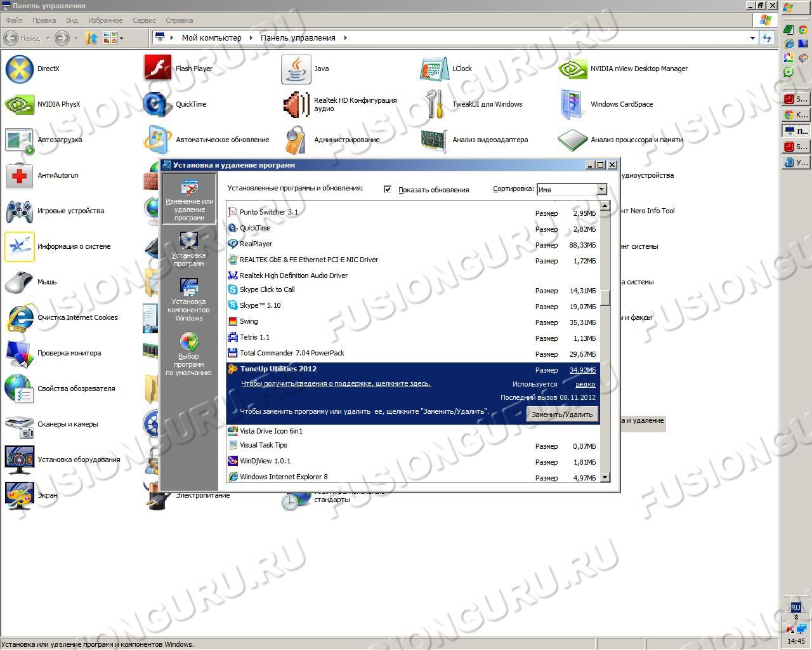The width and height of the screenshot is (812, 650).
Task: Toggle the Показать обновления checkbox
Action: pyautogui.click(x=388, y=189)
